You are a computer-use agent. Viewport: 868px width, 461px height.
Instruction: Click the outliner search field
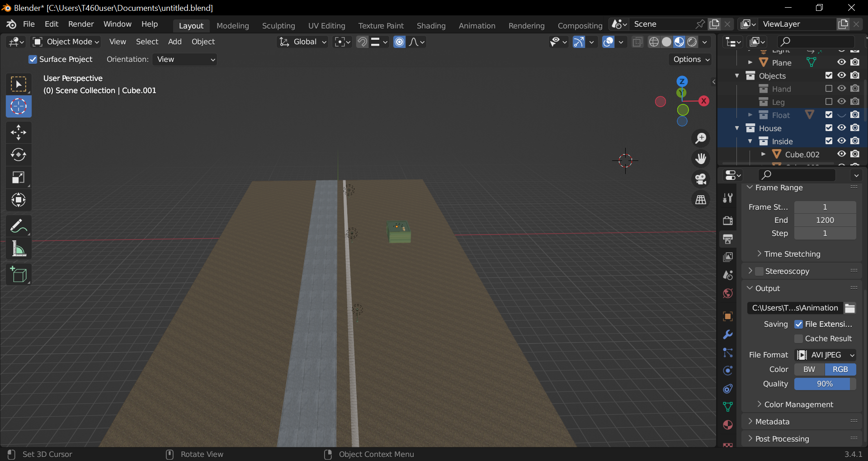click(x=816, y=42)
